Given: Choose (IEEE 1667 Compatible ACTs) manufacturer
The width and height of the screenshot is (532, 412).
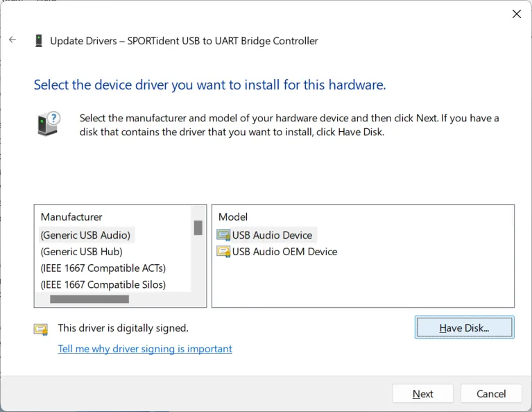Looking at the screenshot, I should tap(103, 268).
